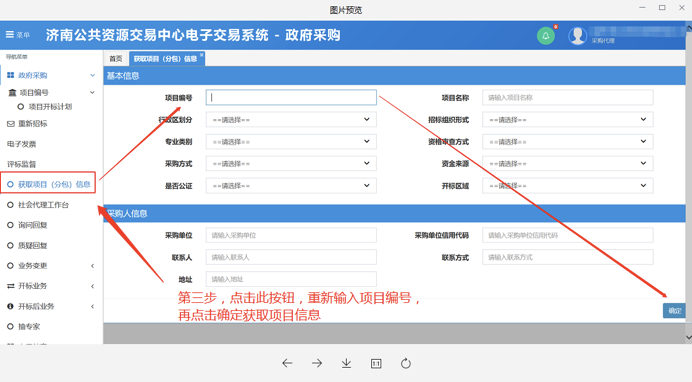Open the 采购方式 dropdown

pyautogui.click(x=291, y=164)
